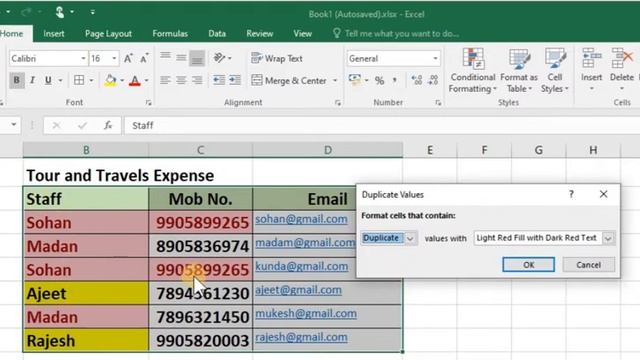The image size is (640, 360).
Task: Select Top Align icon
Action: pos(165,57)
